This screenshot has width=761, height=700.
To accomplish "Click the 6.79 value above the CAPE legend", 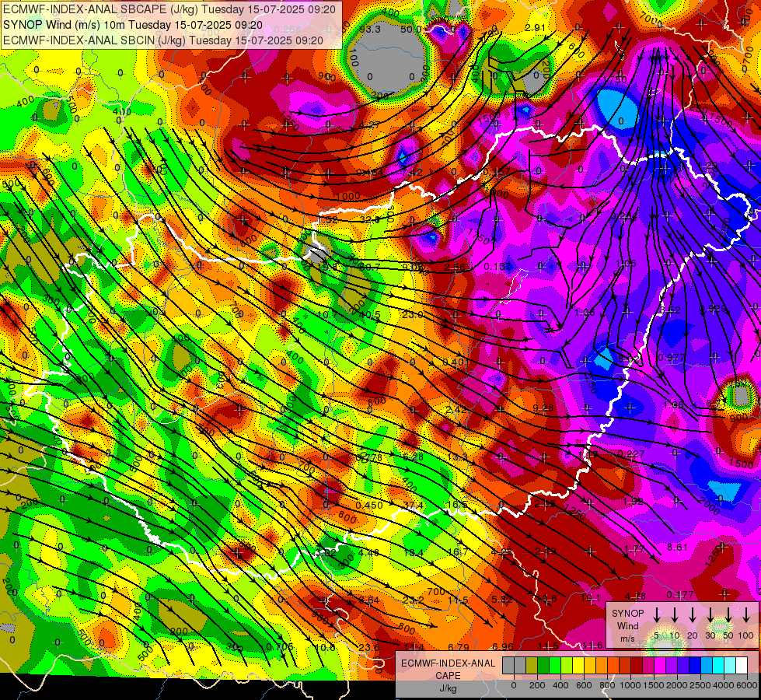I will pos(458,646).
